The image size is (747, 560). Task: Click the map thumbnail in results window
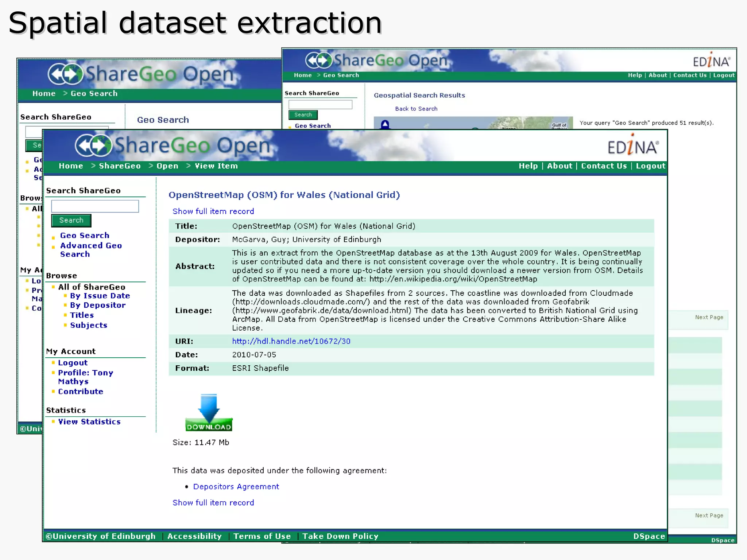coord(473,123)
